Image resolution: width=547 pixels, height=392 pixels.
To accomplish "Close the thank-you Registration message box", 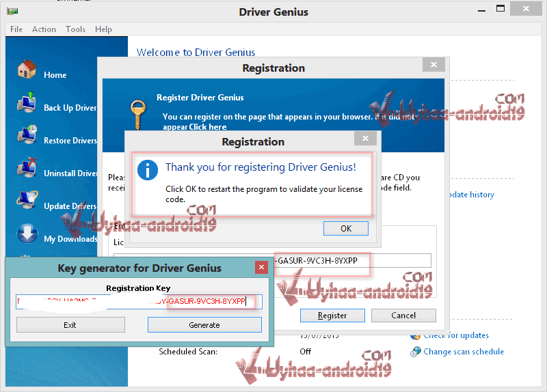I will click(365, 139).
